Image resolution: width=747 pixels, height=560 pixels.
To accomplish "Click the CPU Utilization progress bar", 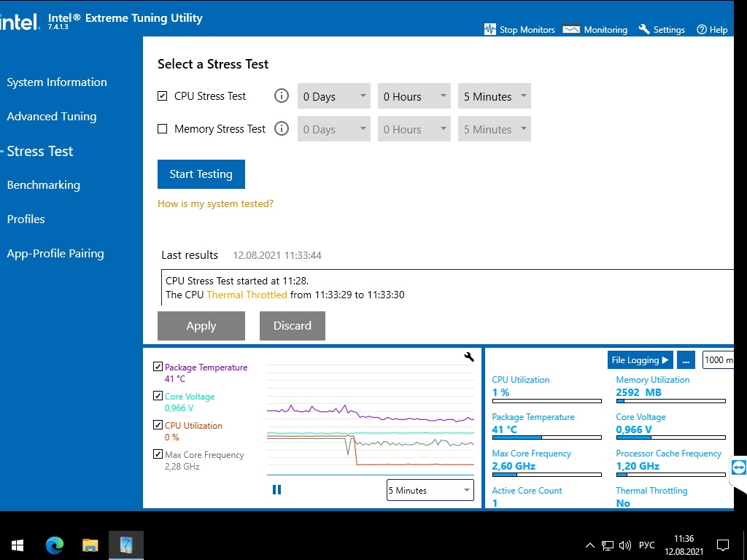I will [x=547, y=401].
